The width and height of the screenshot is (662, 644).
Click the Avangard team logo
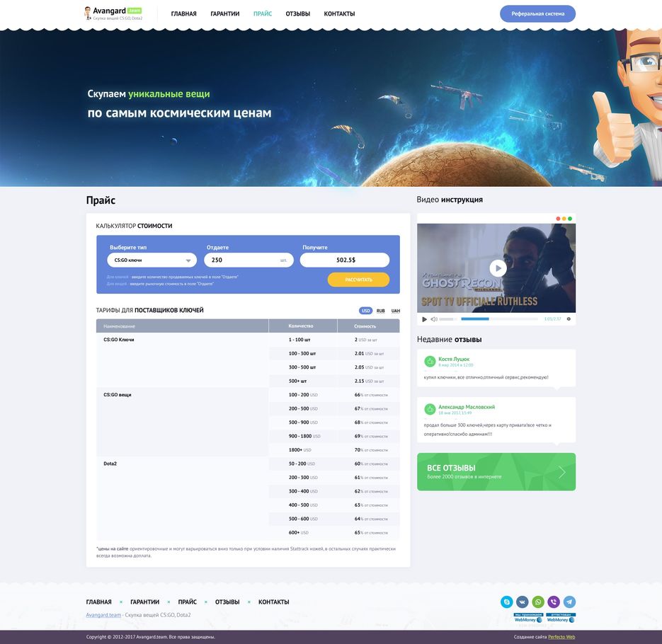(x=113, y=13)
